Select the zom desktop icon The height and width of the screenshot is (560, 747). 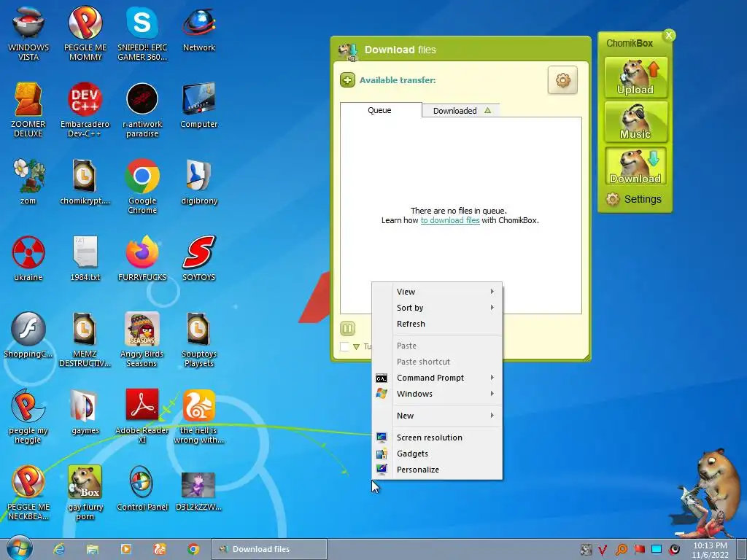pyautogui.click(x=28, y=182)
